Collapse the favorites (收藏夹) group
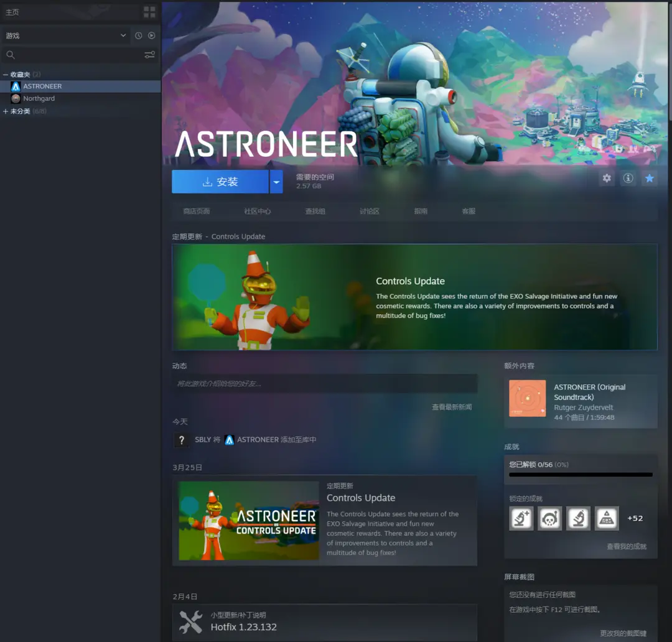The width and height of the screenshot is (672, 642). click(6, 75)
